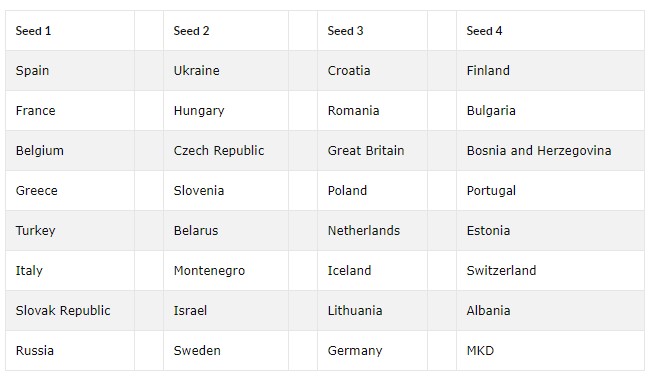Click on Montenegro in Seed 2
This screenshot has width=651, height=377.
point(209,271)
